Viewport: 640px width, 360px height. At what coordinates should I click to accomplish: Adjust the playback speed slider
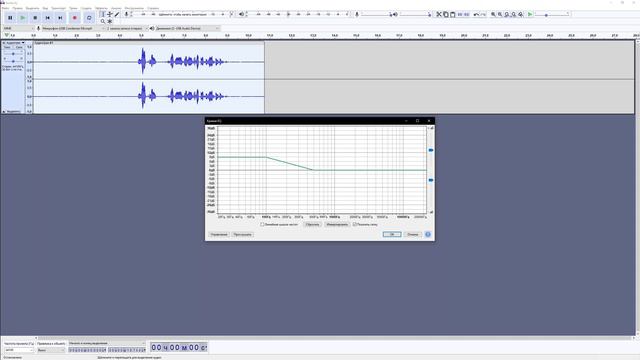[x=552, y=14]
